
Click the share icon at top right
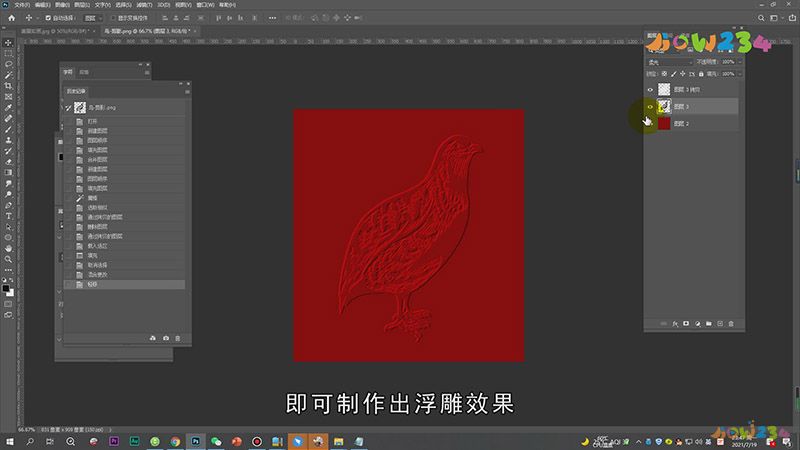point(792,18)
